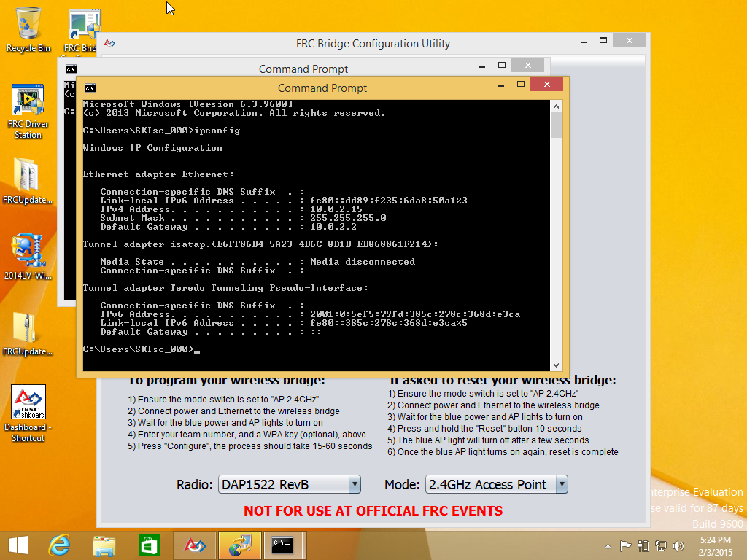Launch Internet Explorer from the taskbar
The image size is (747, 560).
pos(60,545)
